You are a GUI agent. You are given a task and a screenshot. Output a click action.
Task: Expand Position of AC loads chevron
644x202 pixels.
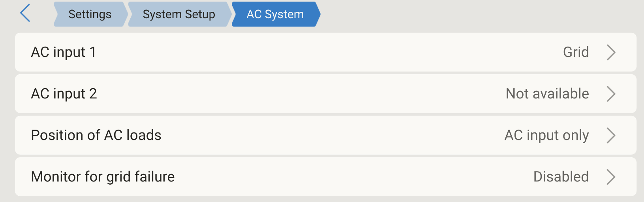point(611,135)
